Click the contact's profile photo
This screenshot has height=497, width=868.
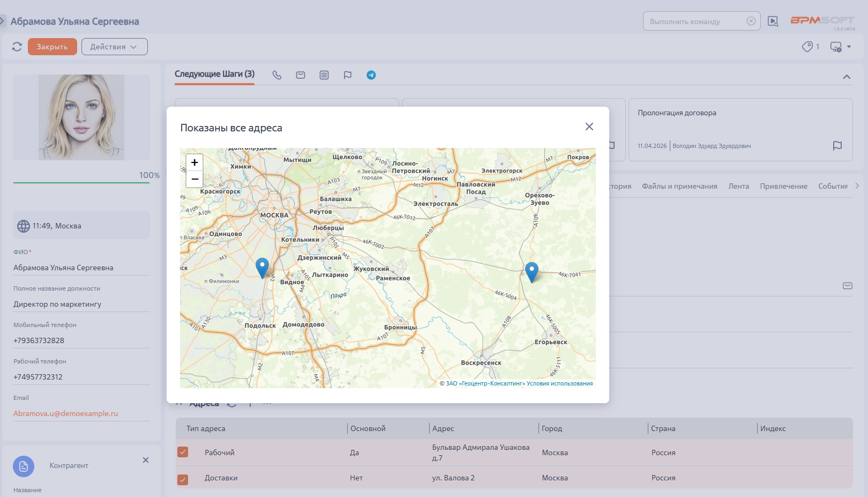tap(81, 117)
